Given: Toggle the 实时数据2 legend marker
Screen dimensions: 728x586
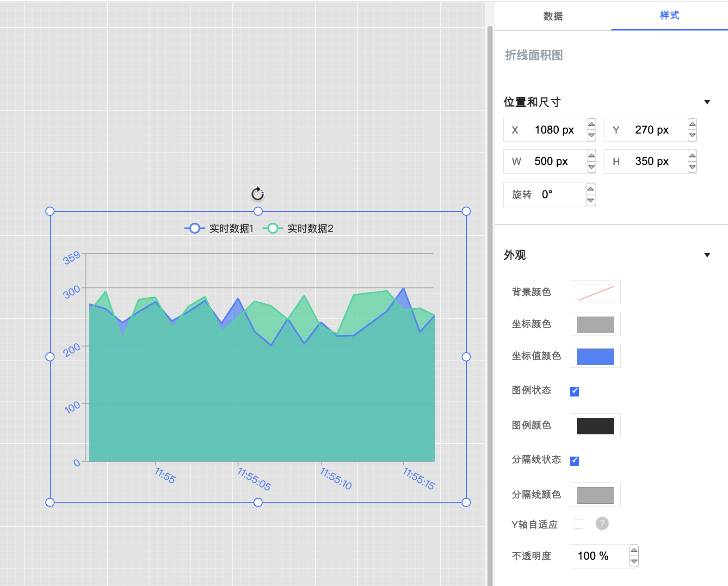Looking at the screenshot, I should point(273,228).
